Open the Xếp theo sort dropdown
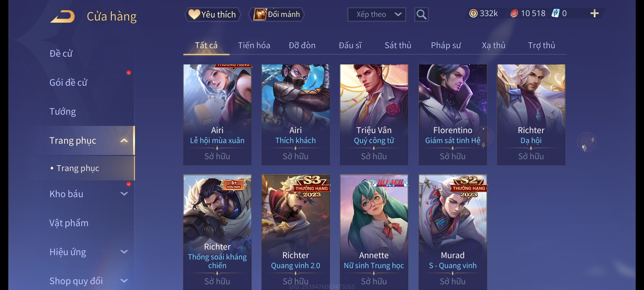 click(376, 15)
